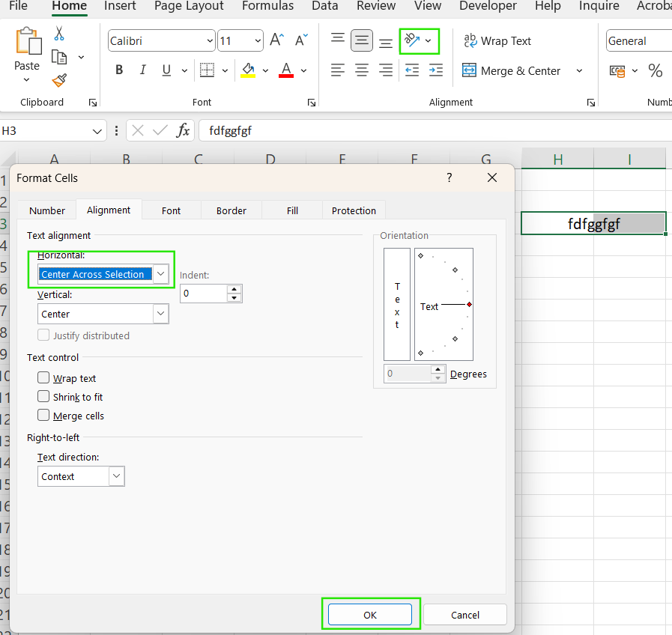The height and width of the screenshot is (635, 672).
Task: Check the Merge cells checkbox
Action: (43, 415)
